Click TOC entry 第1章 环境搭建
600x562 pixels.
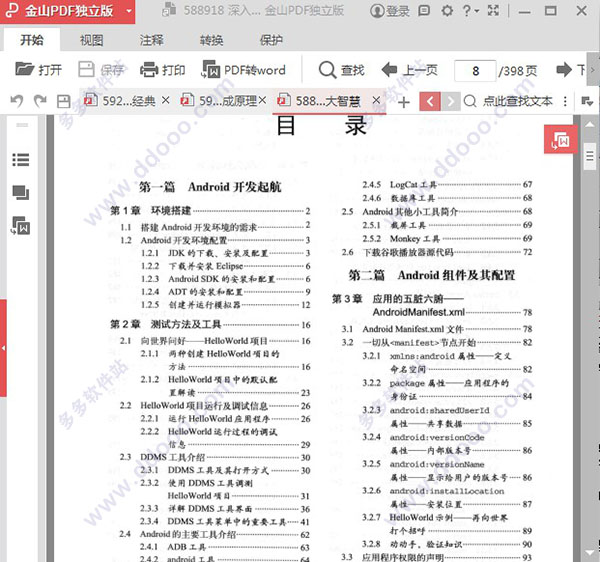point(210,210)
